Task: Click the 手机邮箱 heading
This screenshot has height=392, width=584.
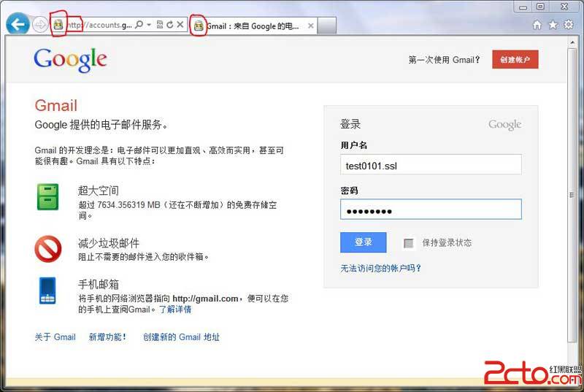Action: click(x=99, y=285)
